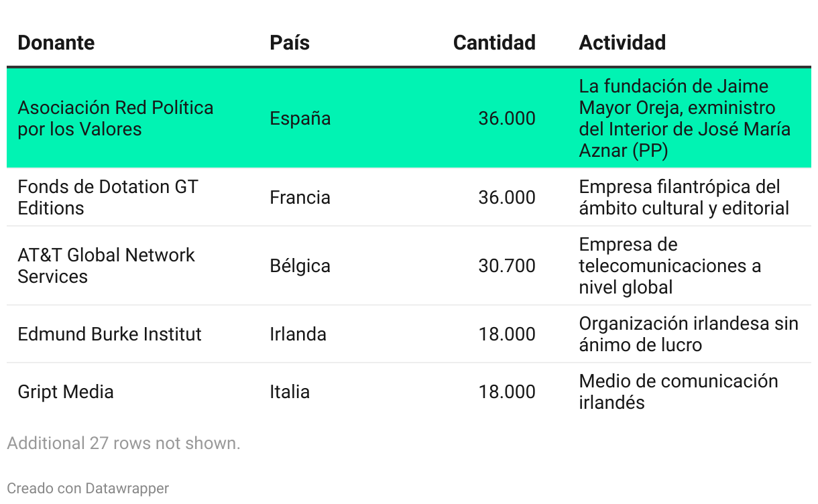Viewport: 818px width, 504px height.
Task: Select the Edmund Burke Institut cell
Action: coord(109,334)
